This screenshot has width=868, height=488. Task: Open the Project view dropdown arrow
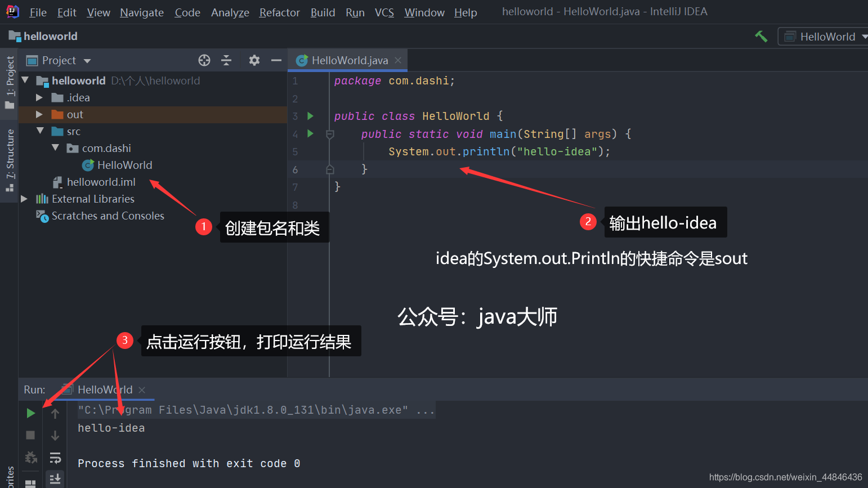(87, 61)
